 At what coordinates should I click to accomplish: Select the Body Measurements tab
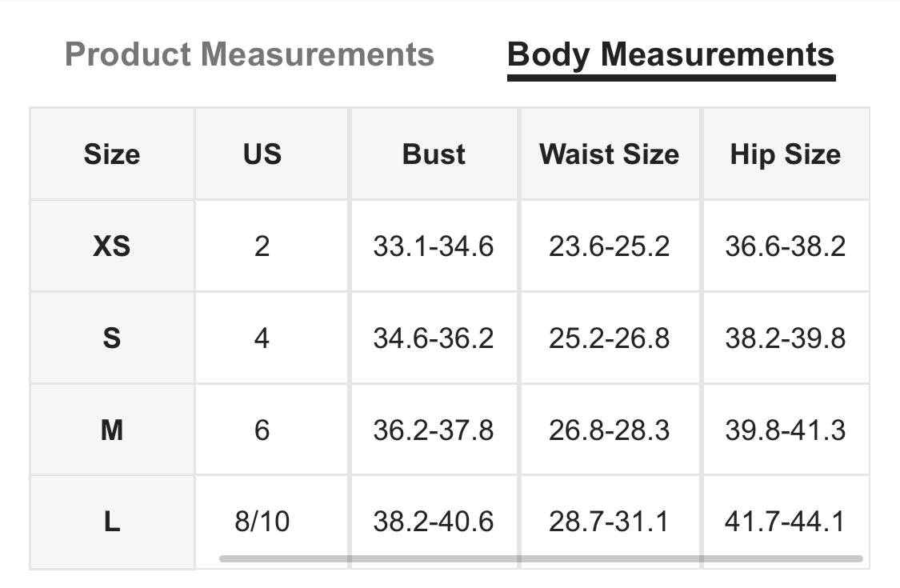pos(671,56)
